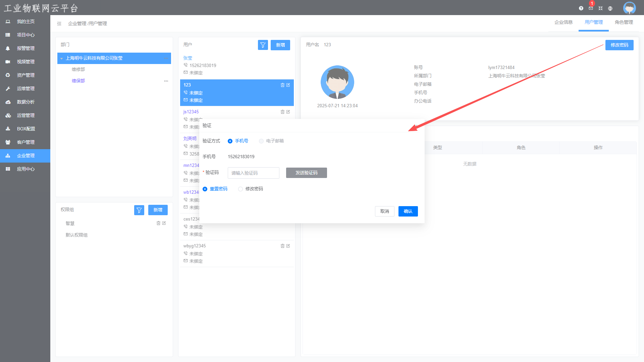Collapse the 上海明牛云科技有限公司张莹 department node
This screenshot has height=362, width=644.
click(x=62, y=58)
